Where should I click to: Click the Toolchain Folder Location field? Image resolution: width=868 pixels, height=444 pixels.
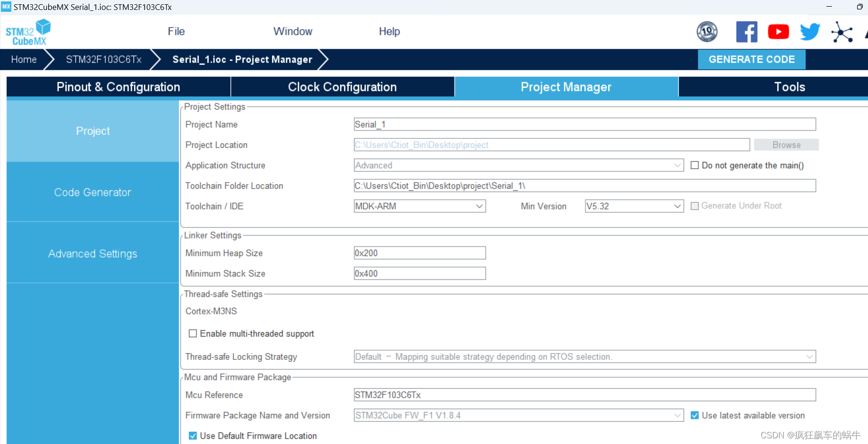pyautogui.click(x=585, y=185)
